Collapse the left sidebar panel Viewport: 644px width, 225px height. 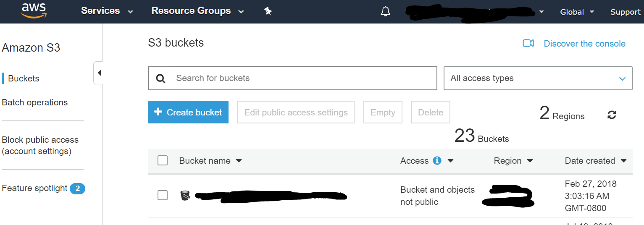(x=99, y=73)
